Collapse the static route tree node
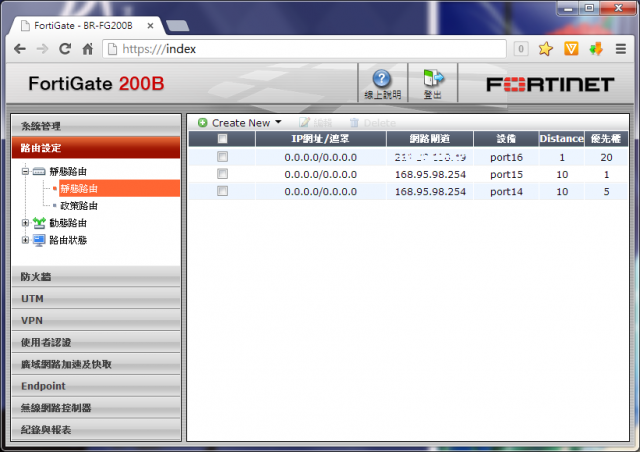Screen dimensions: 640x452 (25, 171)
